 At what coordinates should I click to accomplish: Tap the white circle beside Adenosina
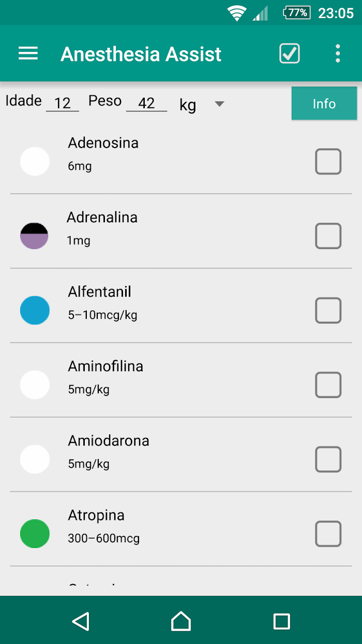[x=35, y=162]
